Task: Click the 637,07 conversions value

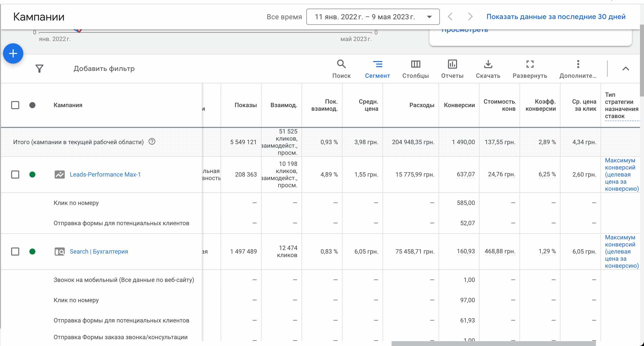Action: [466, 174]
